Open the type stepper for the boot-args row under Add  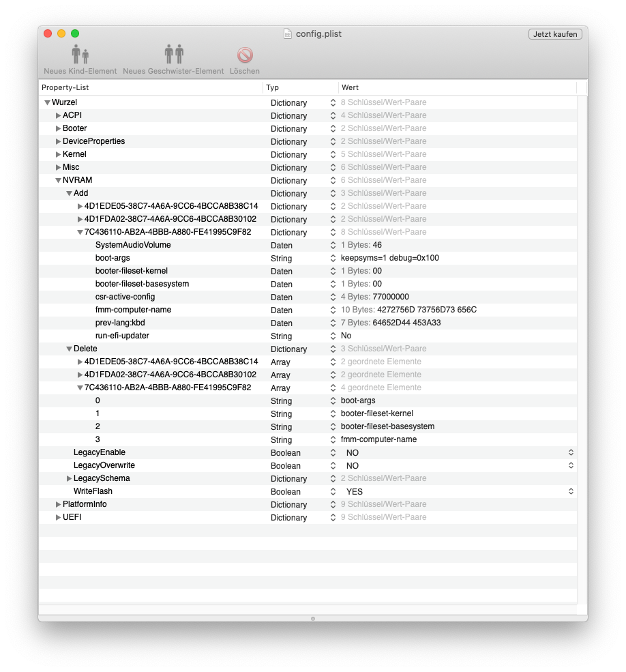tap(333, 258)
